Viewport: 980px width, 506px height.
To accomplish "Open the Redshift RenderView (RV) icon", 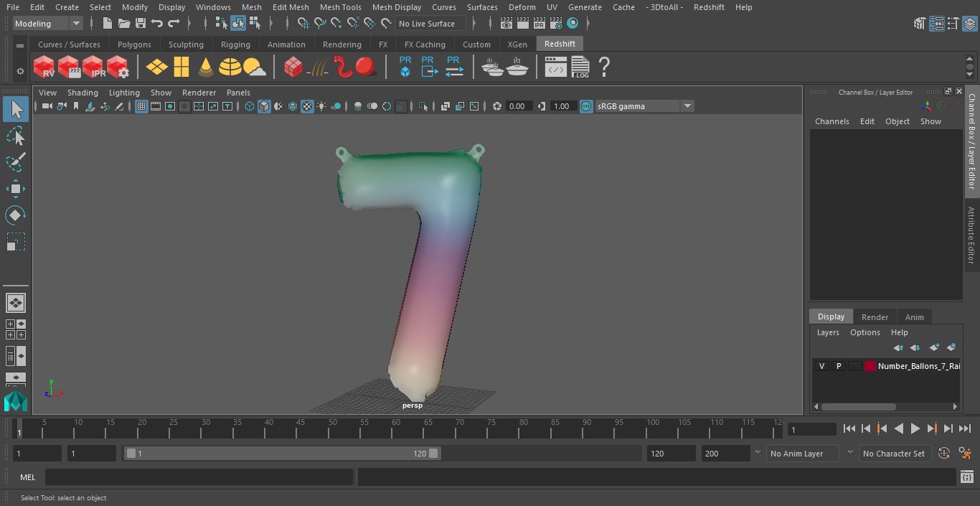I will point(44,67).
